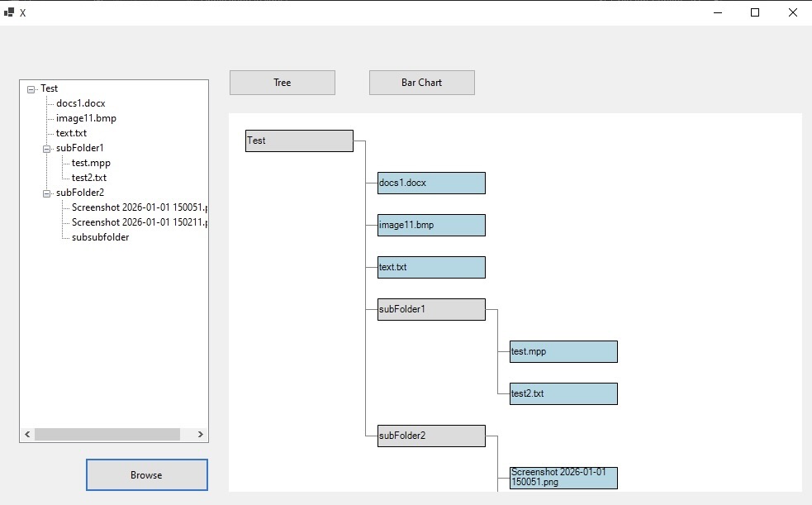The height and width of the screenshot is (505, 812).
Task: Click the left arrow of the horizontal scrollbar
Action: coord(27,435)
